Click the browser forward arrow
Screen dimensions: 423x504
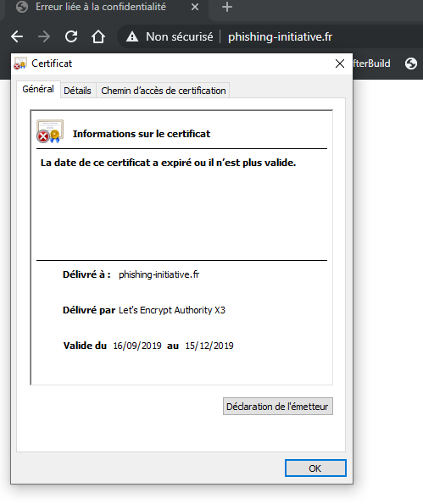(44, 36)
